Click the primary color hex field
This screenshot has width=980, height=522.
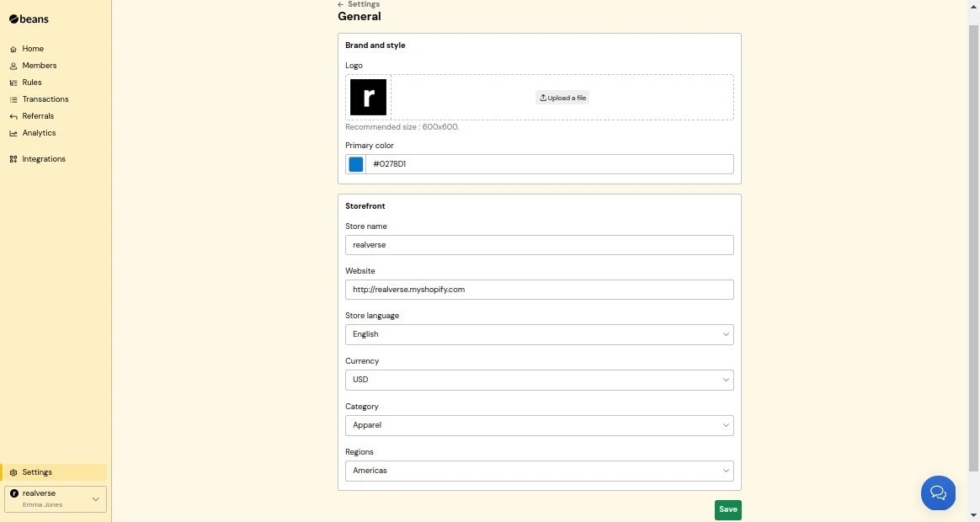pyautogui.click(x=550, y=164)
